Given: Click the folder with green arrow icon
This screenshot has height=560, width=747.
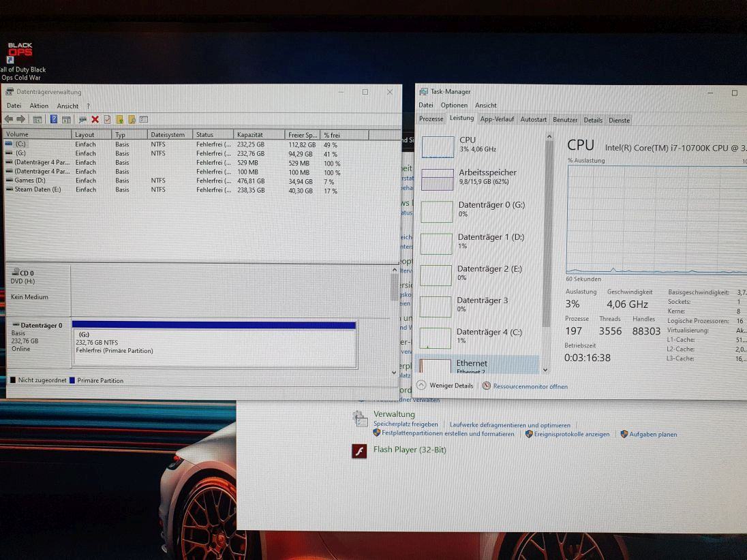Looking at the screenshot, I should point(119,119).
